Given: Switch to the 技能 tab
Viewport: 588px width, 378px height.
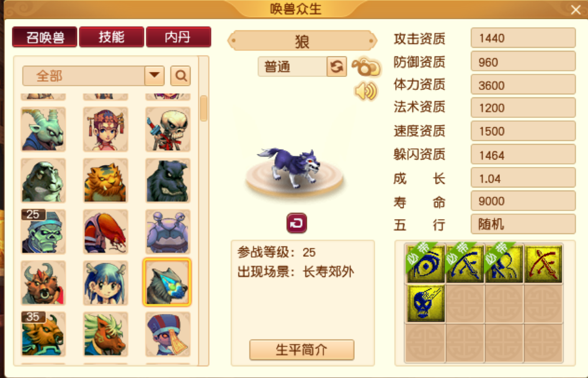Looking at the screenshot, I should [x=112, y=37].
